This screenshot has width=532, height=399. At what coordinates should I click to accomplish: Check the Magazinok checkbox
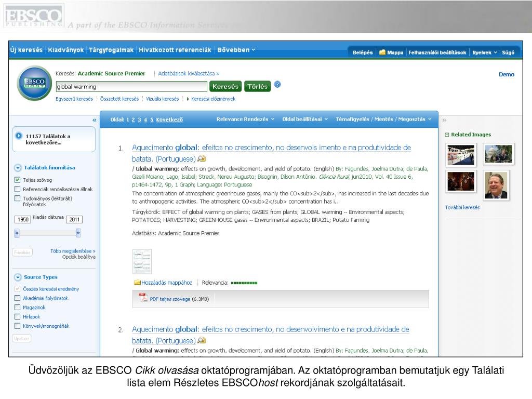(18, 307)
